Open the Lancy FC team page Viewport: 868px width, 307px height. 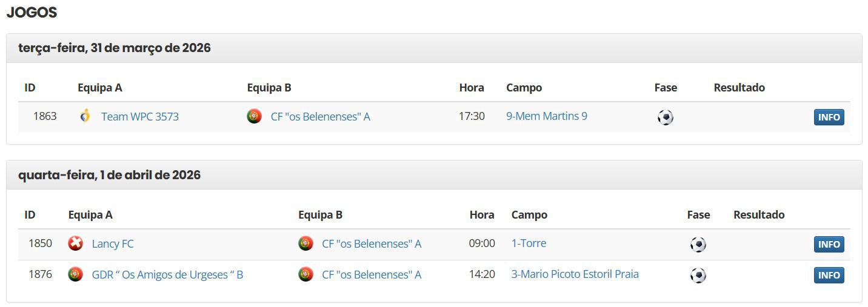[113, 244]
